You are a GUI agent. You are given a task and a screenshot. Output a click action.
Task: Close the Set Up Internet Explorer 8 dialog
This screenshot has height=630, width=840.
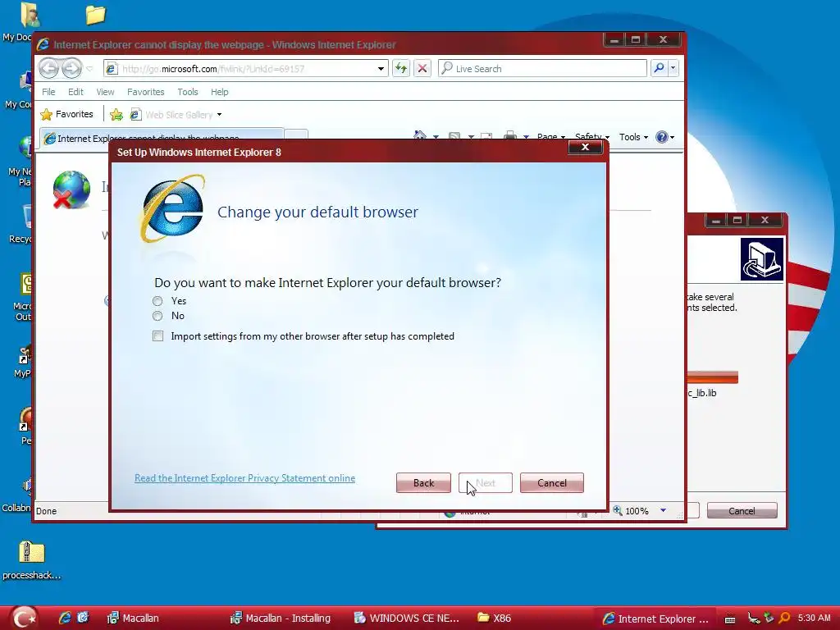(x=585, y=148)
